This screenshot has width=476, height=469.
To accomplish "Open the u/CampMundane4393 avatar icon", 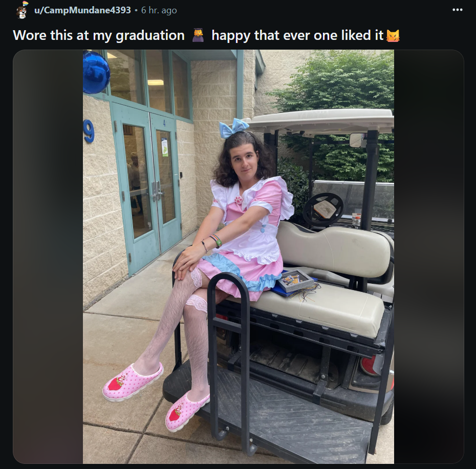I will point(21,10).
